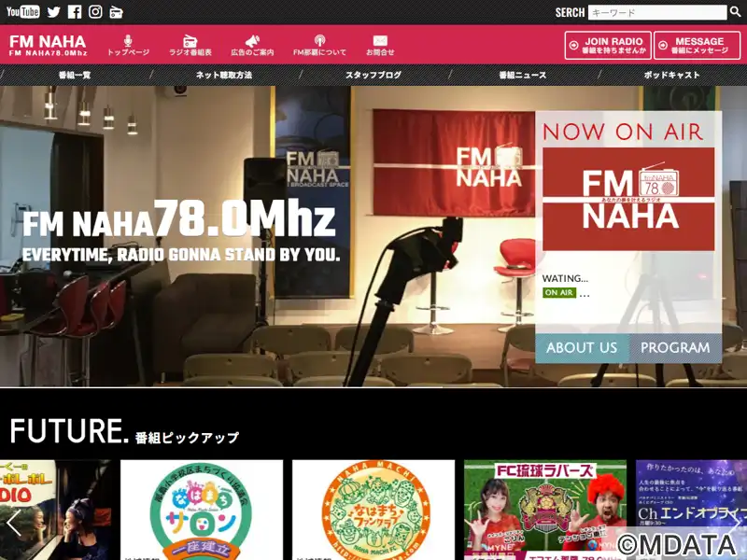The image size is (747, 560).
Task: Click the radio icon beside Instagram
Action: pyautogui.click(x=116, y=12)
